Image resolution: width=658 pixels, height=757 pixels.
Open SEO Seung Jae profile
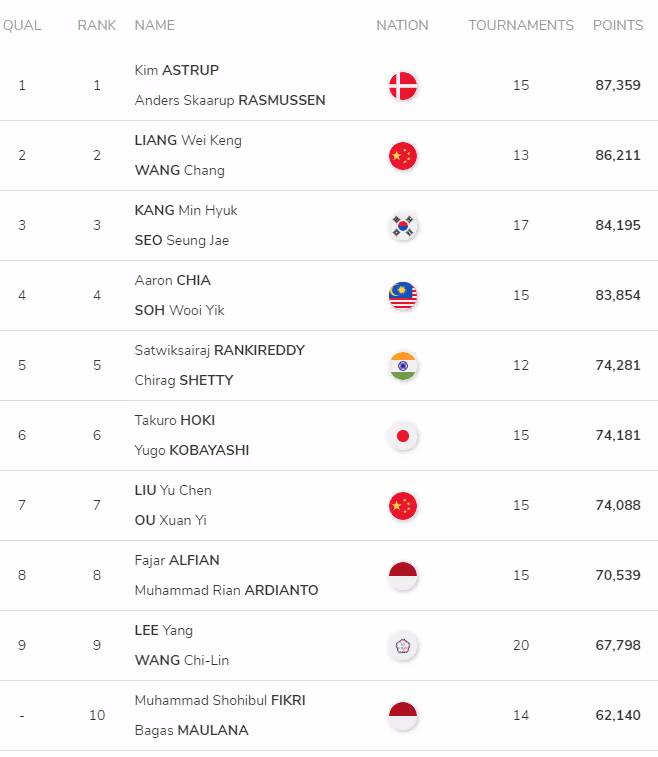click(x=182, y=240)
